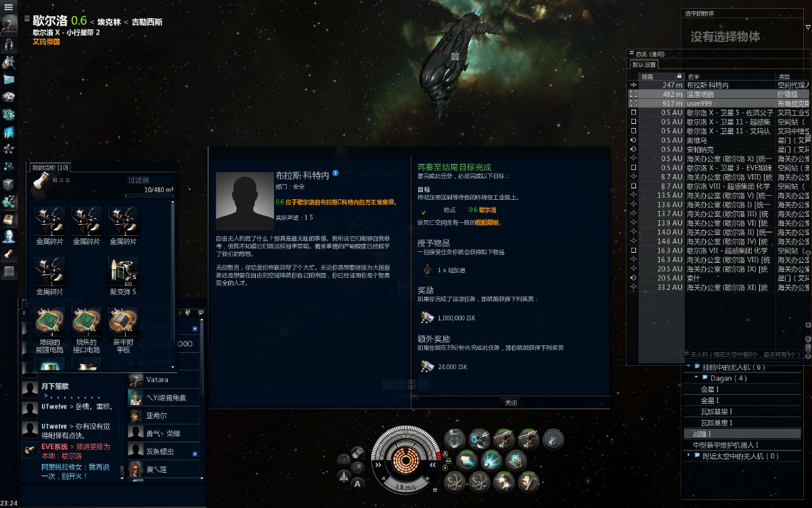This screenshot has height=508, width=812.
Task: Expand the 选中的物体 panel arrow
Action: 808,28
